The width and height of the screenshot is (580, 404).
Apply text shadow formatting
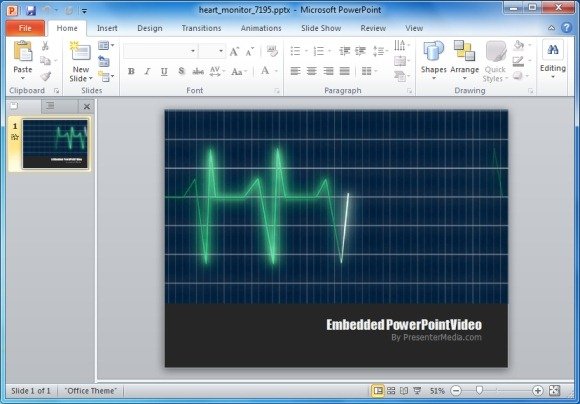pyautogui.click(x=181, y=71)
